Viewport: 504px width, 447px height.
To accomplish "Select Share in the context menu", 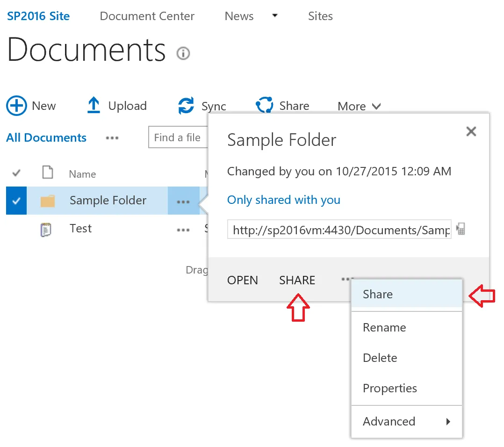I will pyautogui.click(x=407, y=294).
